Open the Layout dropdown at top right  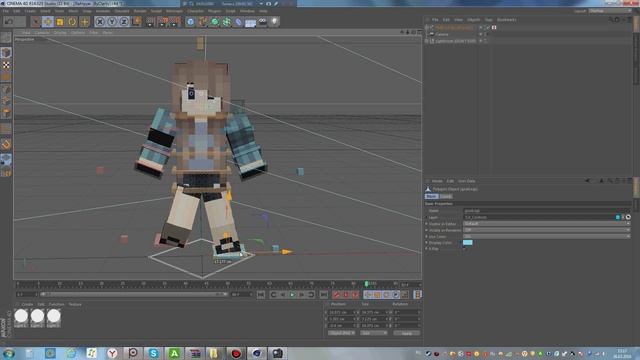pyautogui.click(x=609, y=11)
